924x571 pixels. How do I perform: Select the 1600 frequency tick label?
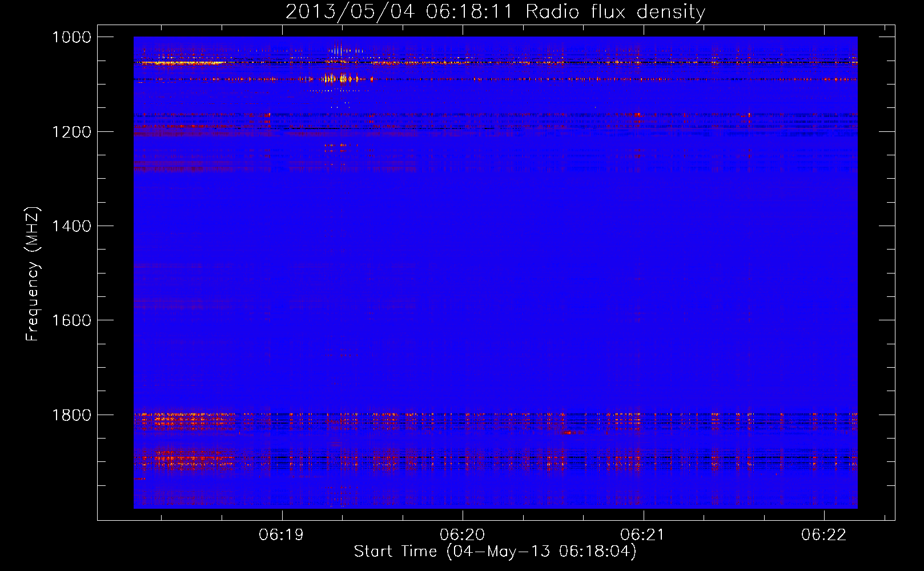(72, 320)
